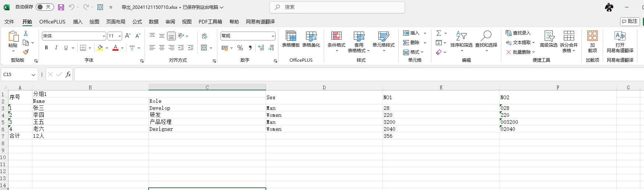Click the red font color swatch
The height and width of the screenshot is (190, 644).
tap(115, 48)
